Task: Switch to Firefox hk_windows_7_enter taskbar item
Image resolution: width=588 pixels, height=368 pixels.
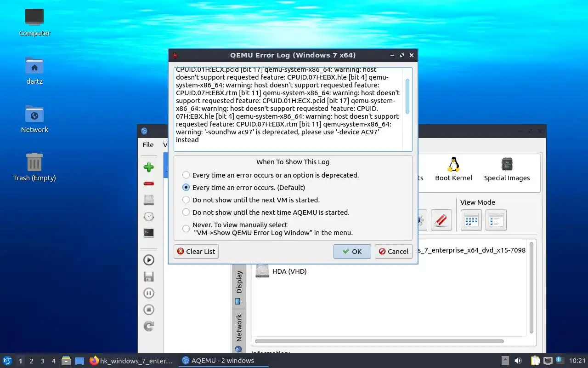Action: click(131, 361)
